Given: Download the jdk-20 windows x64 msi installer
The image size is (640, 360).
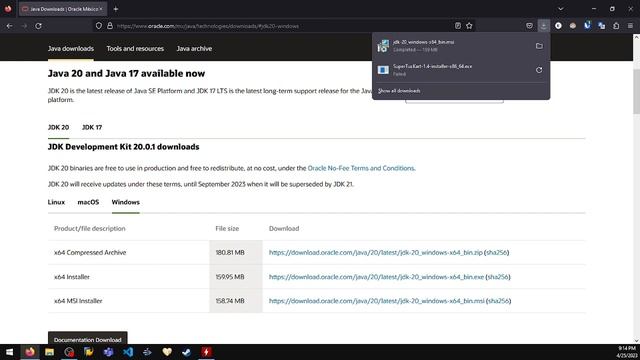Looking at the screenshot, I should click(376, 301).
